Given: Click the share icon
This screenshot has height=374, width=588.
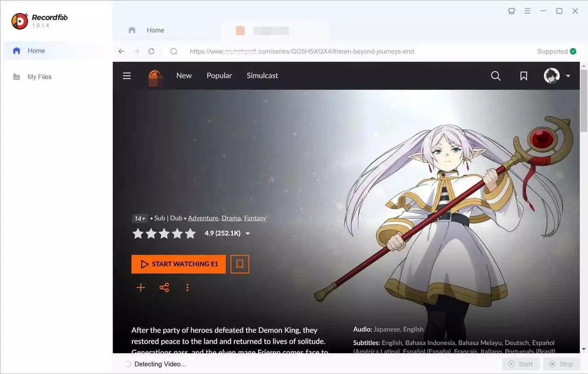Looking at the screenshot, I should [x=164, y=288].
